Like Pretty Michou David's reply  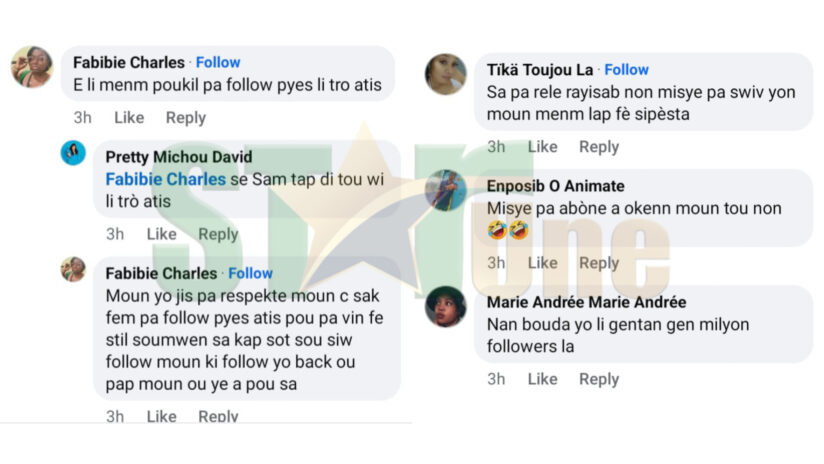coord(161,234)
